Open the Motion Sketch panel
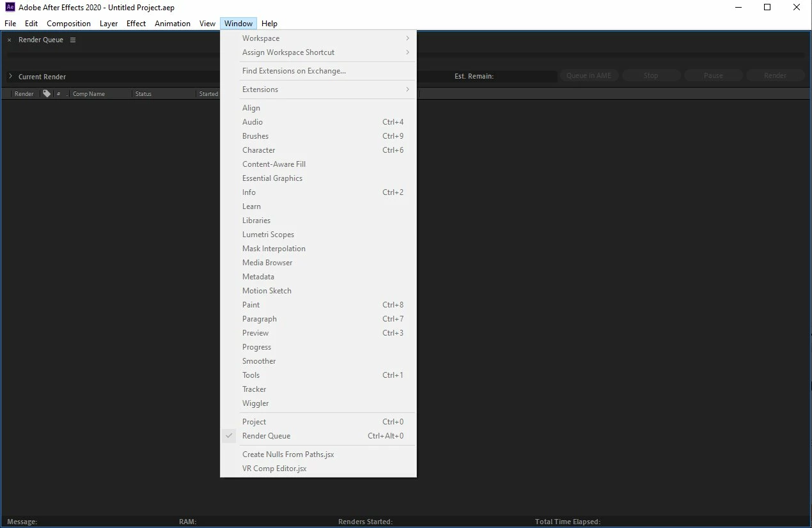This screenshot has height=528, width=812. (318, 291)
